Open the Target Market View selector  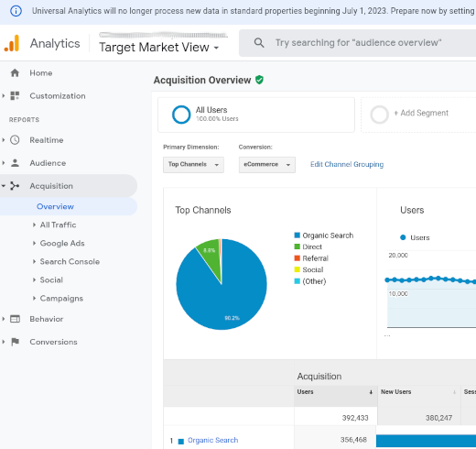tap(159, 47)
